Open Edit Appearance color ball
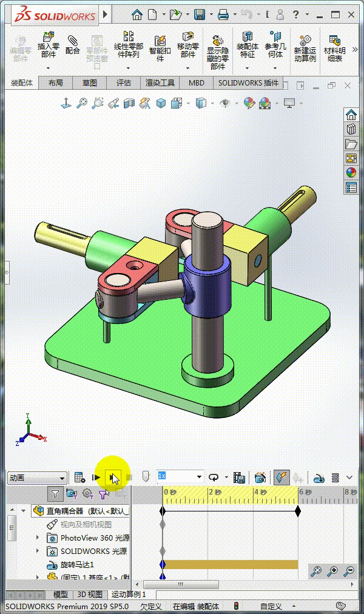Image resolution: width=364 pixels, height=614 pixels. [249, 103]
